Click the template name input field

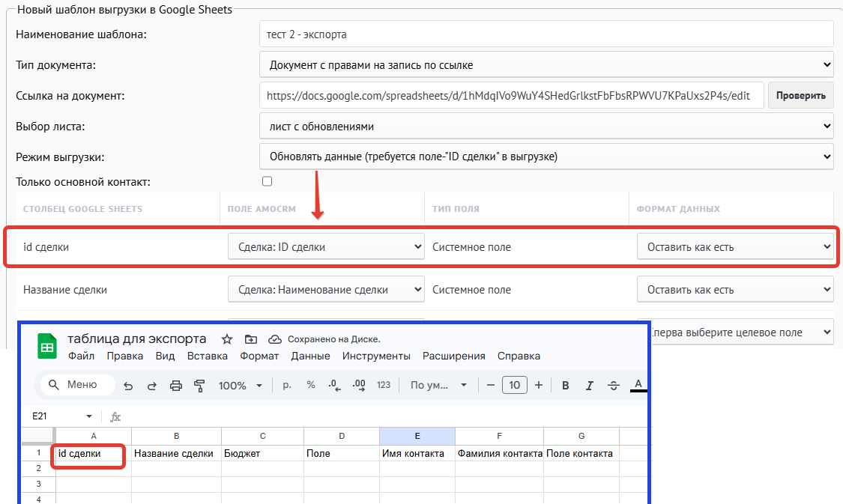pos(546,34)
